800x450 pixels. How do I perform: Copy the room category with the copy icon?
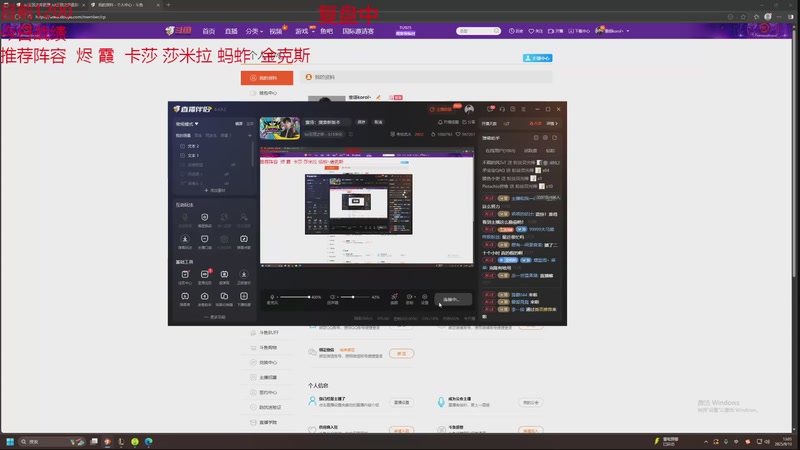[x=351, y=134]
